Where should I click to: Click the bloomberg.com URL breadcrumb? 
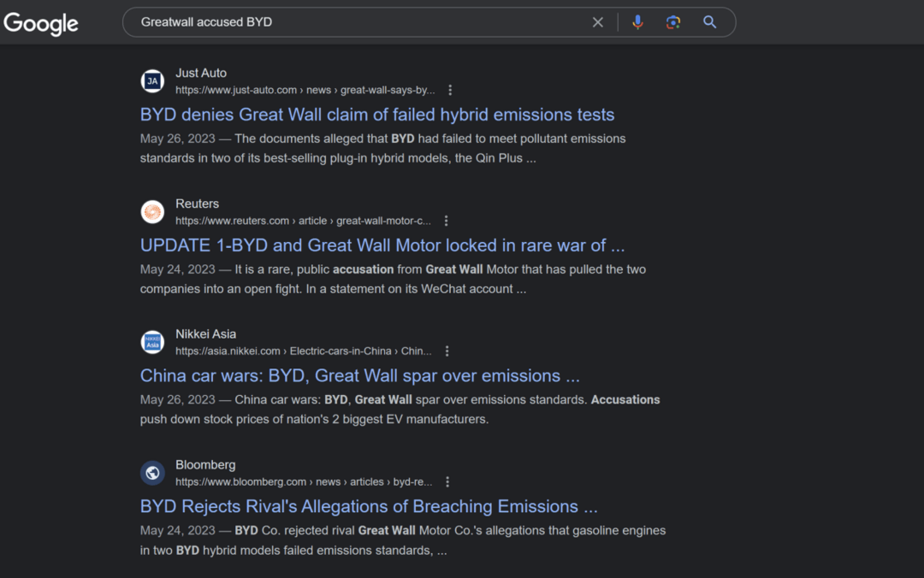(x=304, y=482)
